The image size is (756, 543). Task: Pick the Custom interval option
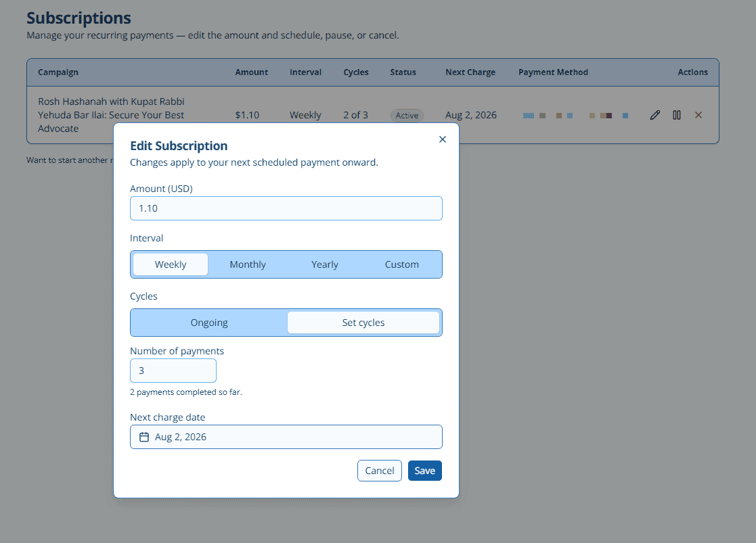[402, 264]
